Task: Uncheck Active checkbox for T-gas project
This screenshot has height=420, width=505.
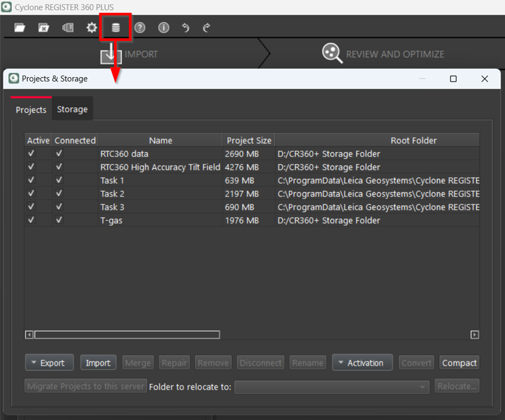Action: (32, 220)
